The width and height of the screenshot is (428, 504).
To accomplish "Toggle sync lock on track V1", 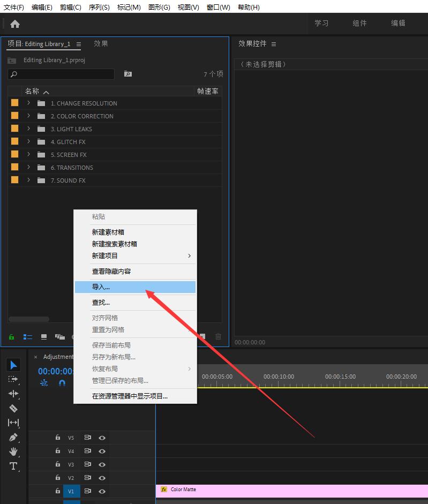I will point(87,491).
